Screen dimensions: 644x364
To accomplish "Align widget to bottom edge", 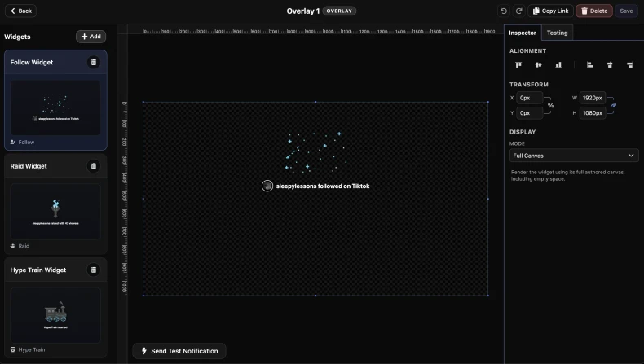I will (558, 65).
